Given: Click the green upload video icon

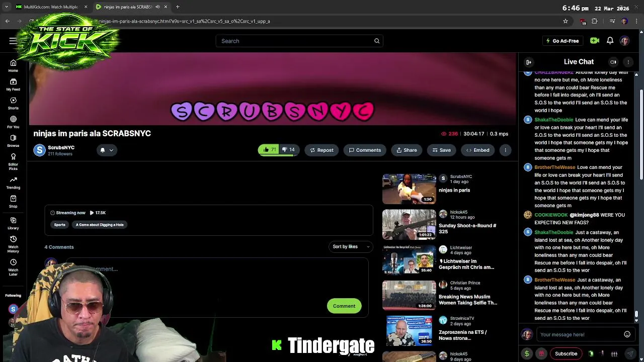Looking at the screenshot, I should click(595, 41).
